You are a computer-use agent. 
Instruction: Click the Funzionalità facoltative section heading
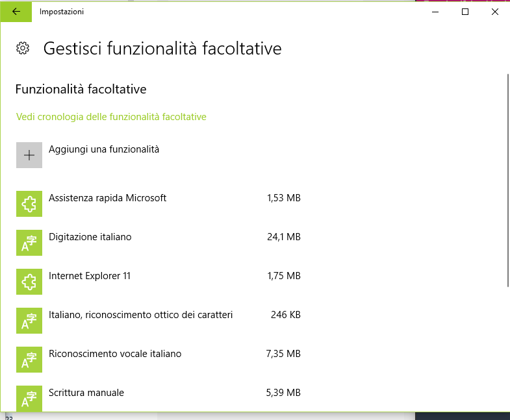81,89
